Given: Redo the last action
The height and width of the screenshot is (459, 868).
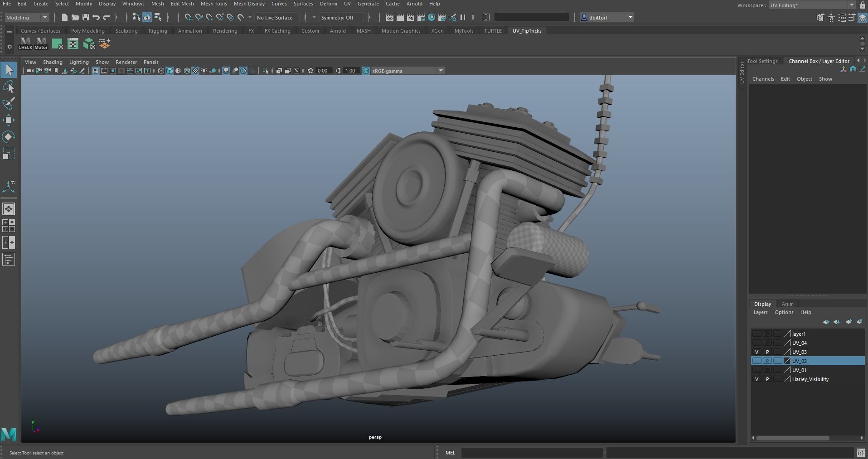Looking at the screenshot, I should 107,17.
